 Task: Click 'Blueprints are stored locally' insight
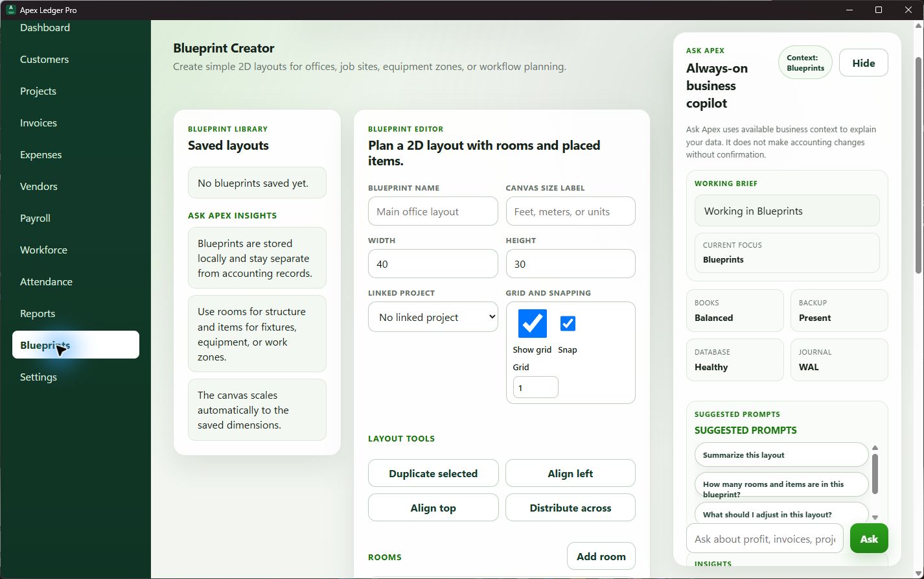[x=257, y=258]
